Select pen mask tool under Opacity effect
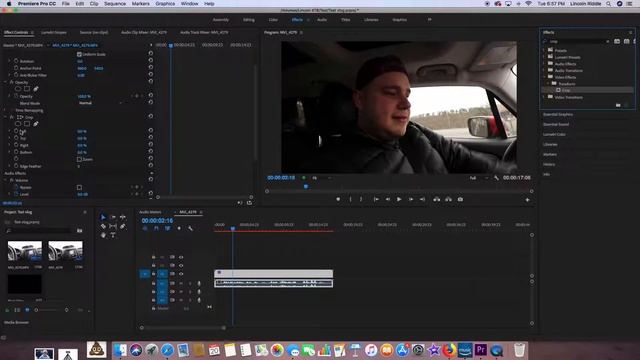640x360 pixels. [36, 89]
